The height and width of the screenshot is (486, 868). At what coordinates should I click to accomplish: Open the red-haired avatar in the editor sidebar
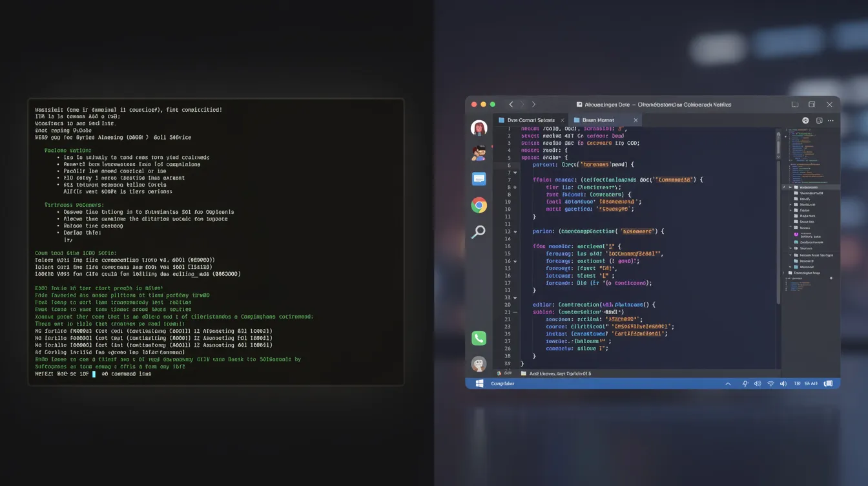coord(479,128)
